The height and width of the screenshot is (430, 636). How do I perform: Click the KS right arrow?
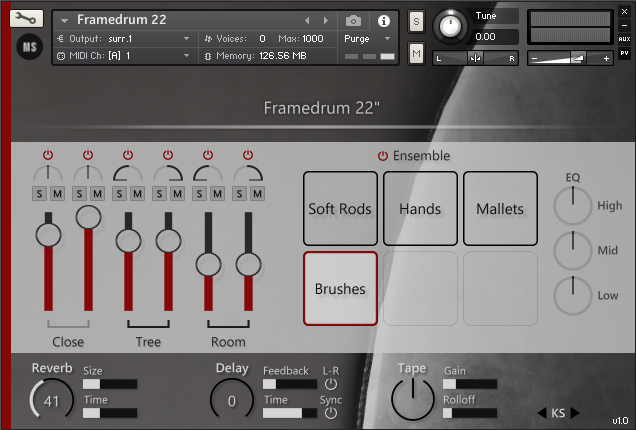click(x=575, y=413)
